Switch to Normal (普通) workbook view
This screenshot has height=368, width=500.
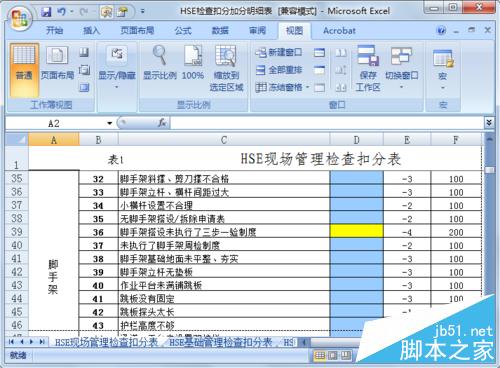coord(24,70)
